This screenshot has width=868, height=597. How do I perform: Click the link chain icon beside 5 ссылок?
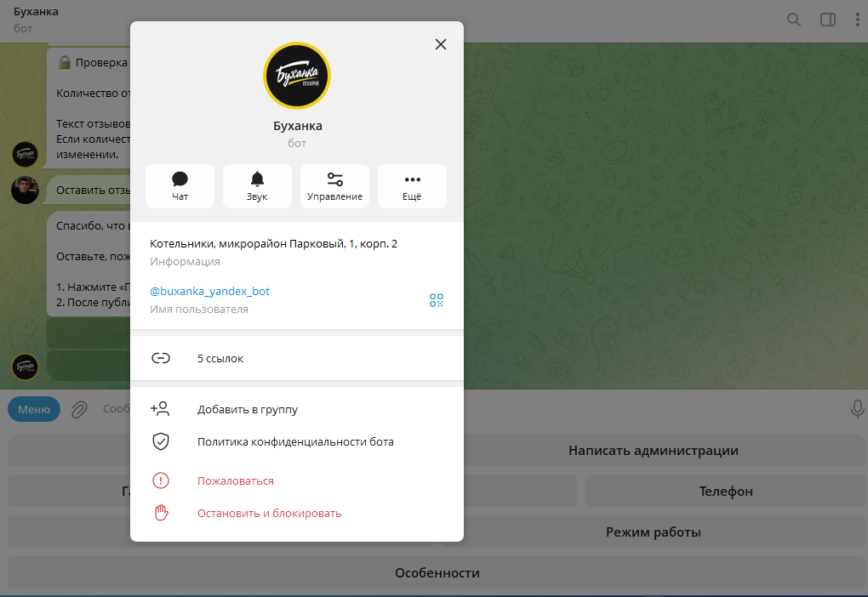point(161,358)
